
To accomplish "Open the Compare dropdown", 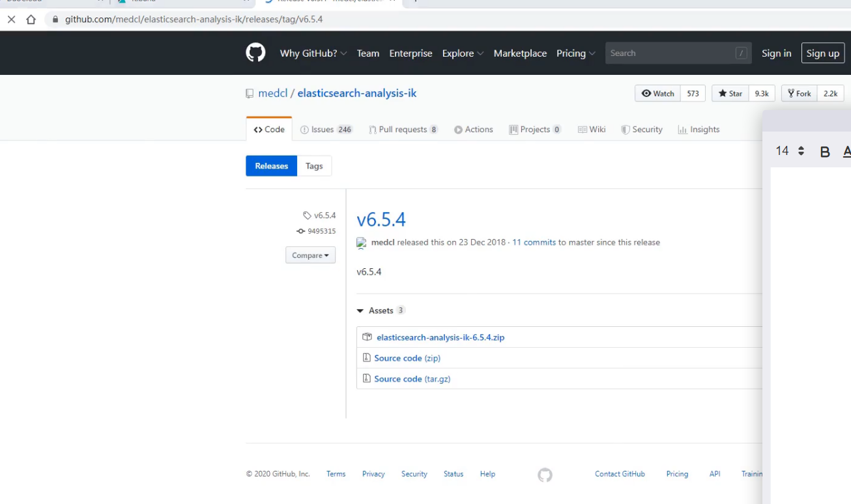I will pyautogui.click(x=310, y=255).
